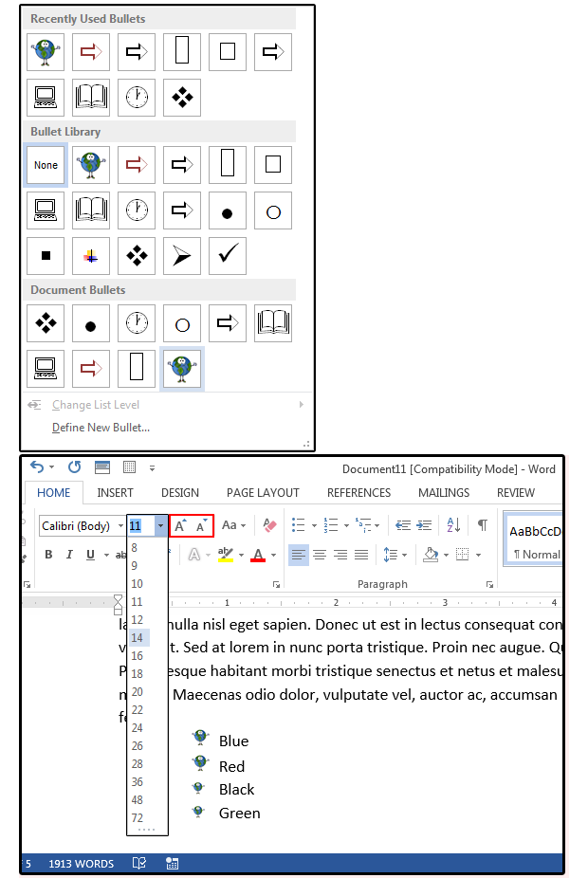Toggle Underline formatting
Viewport: 588px width, 878px height.
click(x=90, y=555)
